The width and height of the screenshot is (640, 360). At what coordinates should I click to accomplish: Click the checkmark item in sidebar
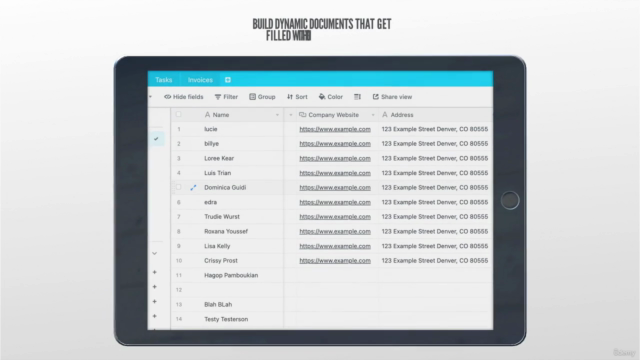tap(156, 139)
